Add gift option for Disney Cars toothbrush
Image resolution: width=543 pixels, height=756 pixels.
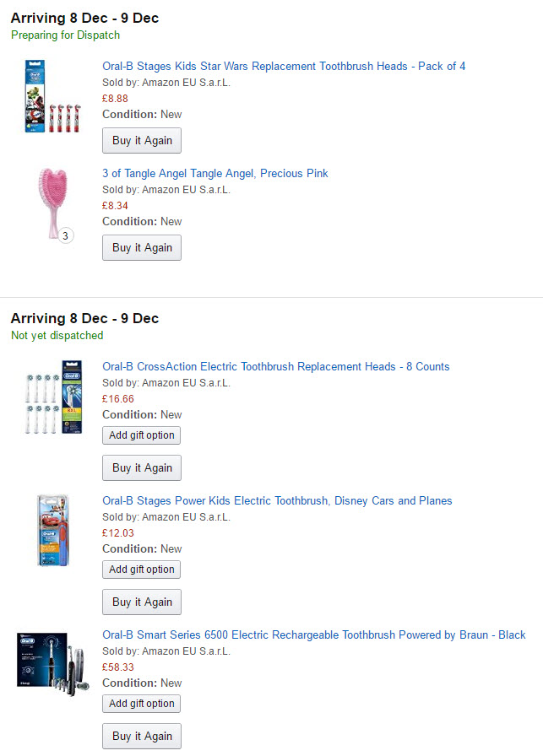(x=141, y=569)
